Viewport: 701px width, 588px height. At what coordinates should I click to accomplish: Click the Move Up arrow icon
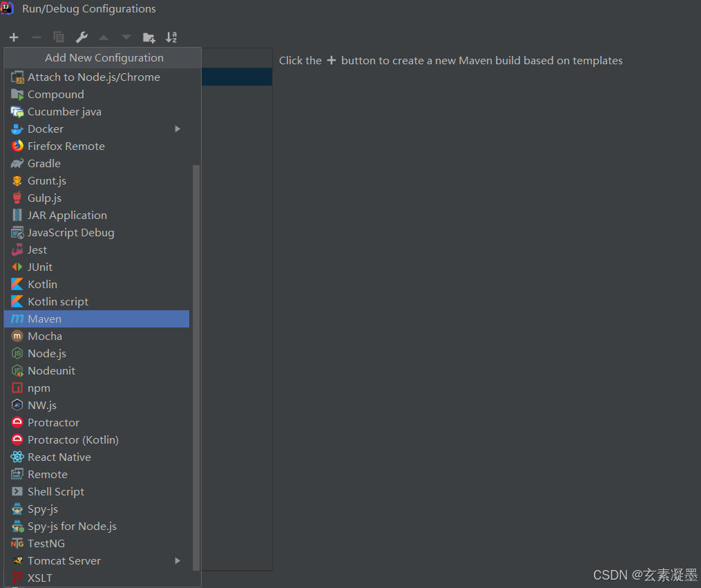point(104,37)
